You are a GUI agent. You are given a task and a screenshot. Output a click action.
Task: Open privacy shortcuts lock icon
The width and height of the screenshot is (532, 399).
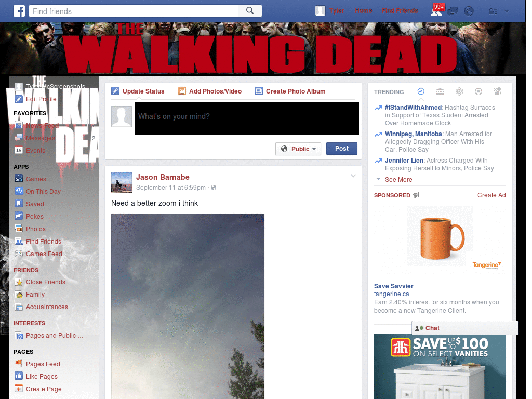click(493, 11)
